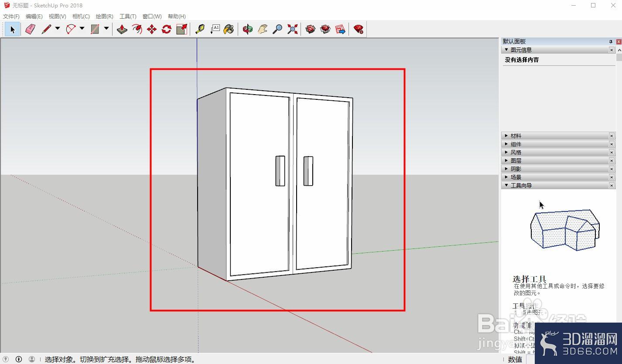
Task: Close the 阴影 panel
Action: coord(612,169)
